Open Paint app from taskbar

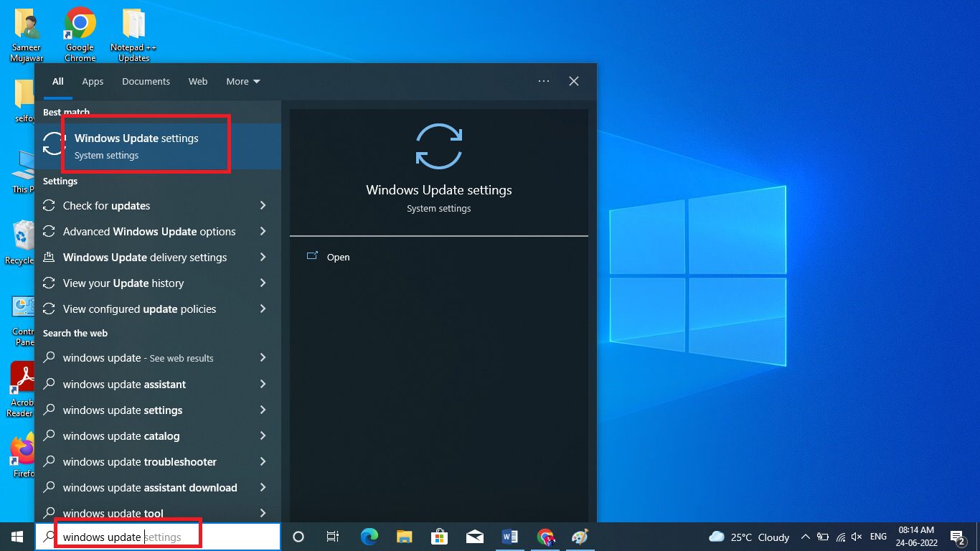pyautogui.click(x=580, y=537)
